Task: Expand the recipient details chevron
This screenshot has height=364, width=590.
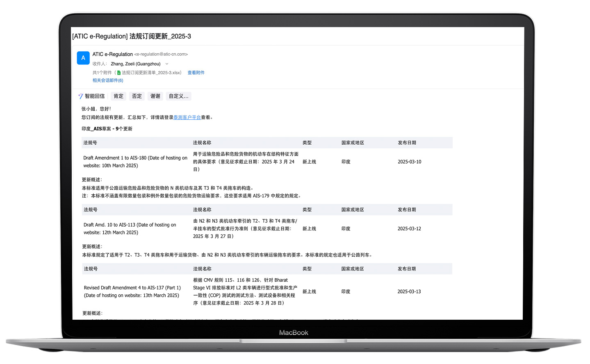Action: (x=167, y=64)
